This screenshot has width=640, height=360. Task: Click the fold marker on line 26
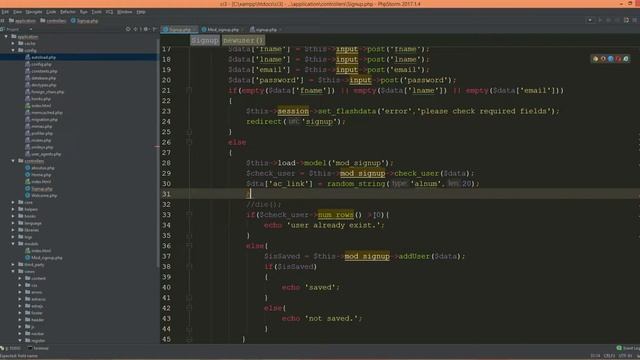tap(189, 142)
